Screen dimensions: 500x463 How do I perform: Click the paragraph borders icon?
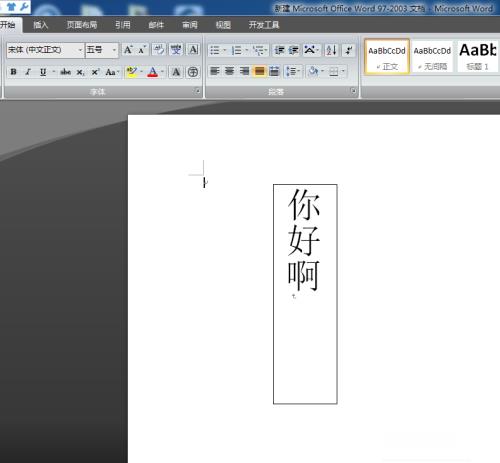tap(334, 71)
